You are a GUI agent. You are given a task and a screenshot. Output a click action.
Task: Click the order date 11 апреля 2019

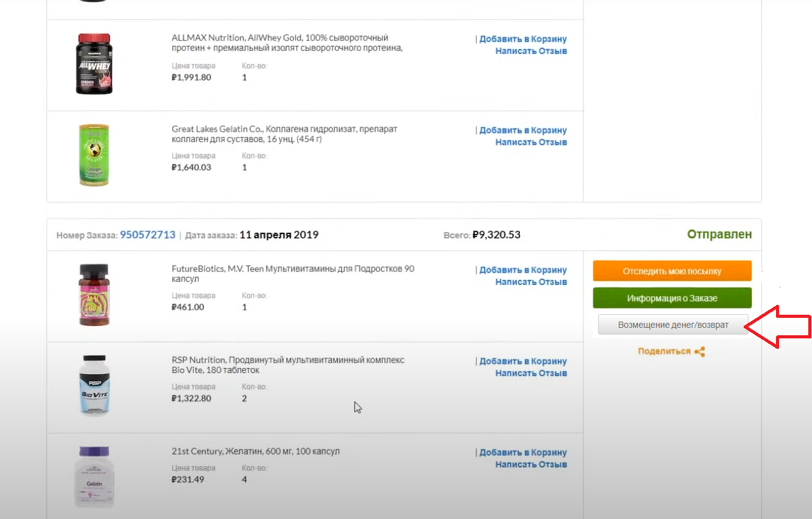pos(279,235)
